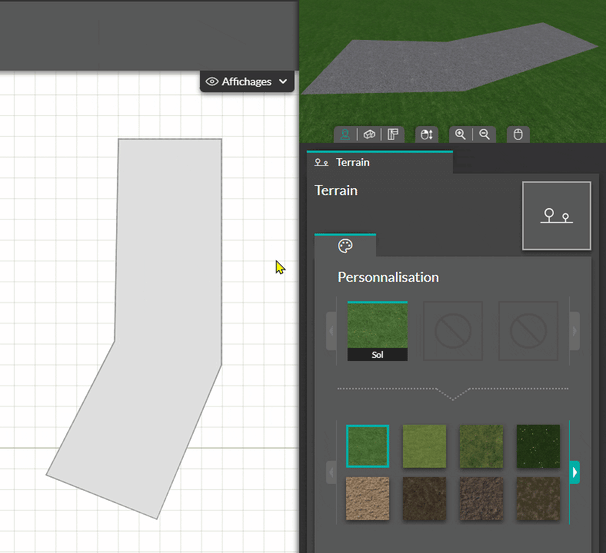Click the mouse navigation help icon
Screen dimensions: 606x553
(x=518, y=134)
